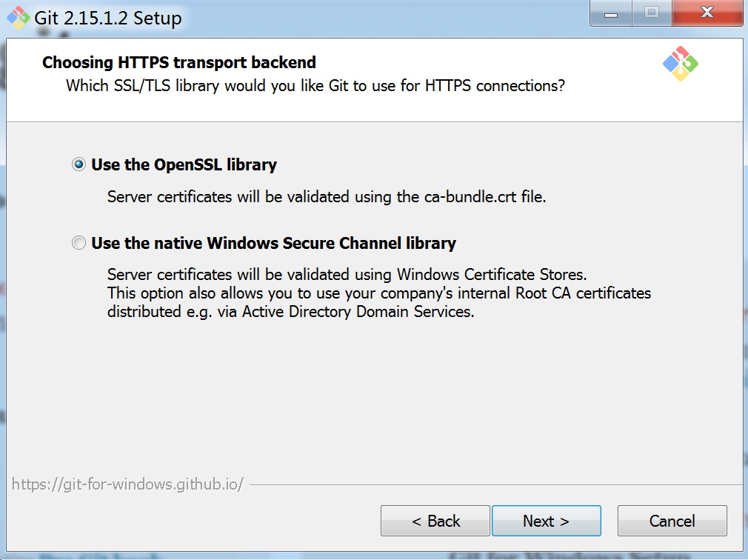Screen dimensions: 748x560
Task: Choose the native Windows Secure Channel radio button
Action: pyautogui.click(x=79, y=243)
